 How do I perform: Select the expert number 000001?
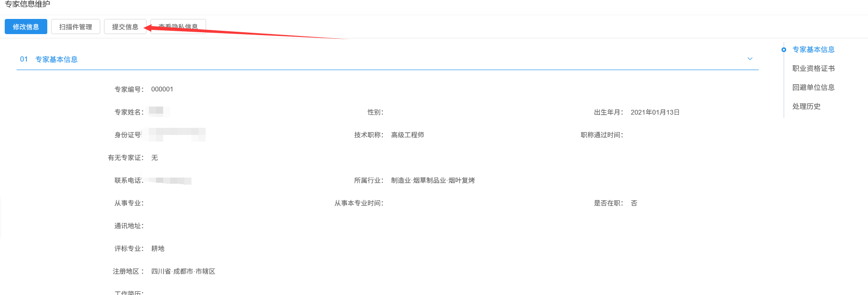(162, 89)
